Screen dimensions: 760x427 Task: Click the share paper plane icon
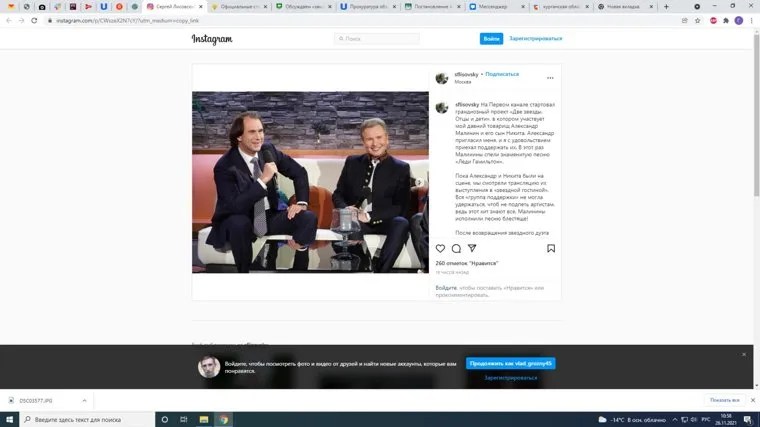tap(472, 248)
